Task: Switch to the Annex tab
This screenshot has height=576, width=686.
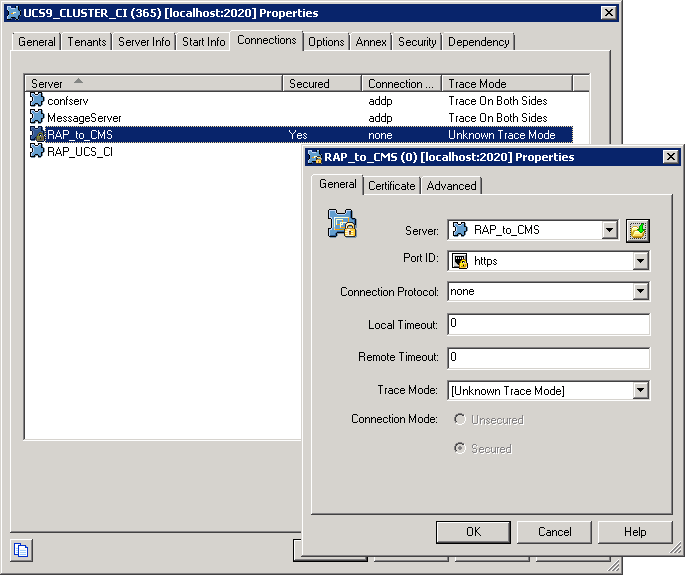Action: pos(371,42)
